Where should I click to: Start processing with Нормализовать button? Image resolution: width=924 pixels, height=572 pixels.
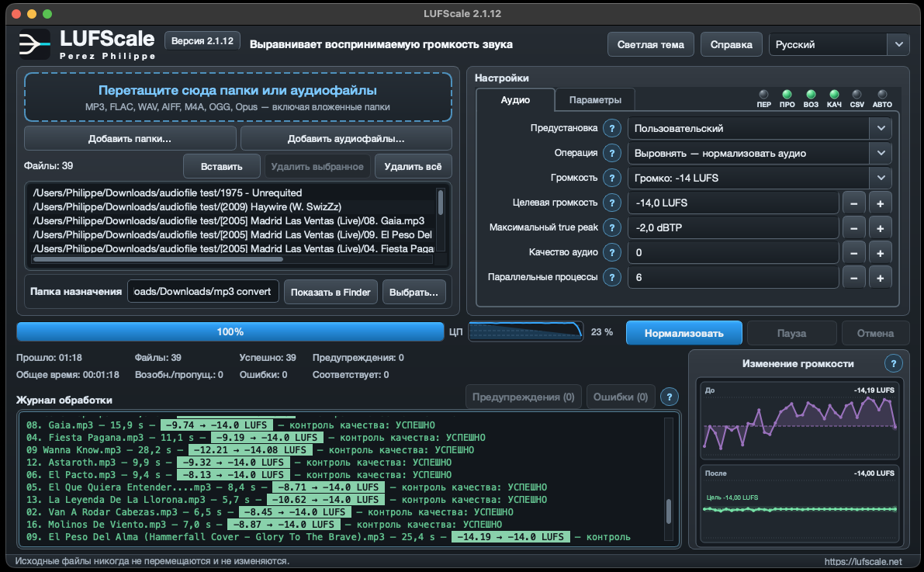683,333
